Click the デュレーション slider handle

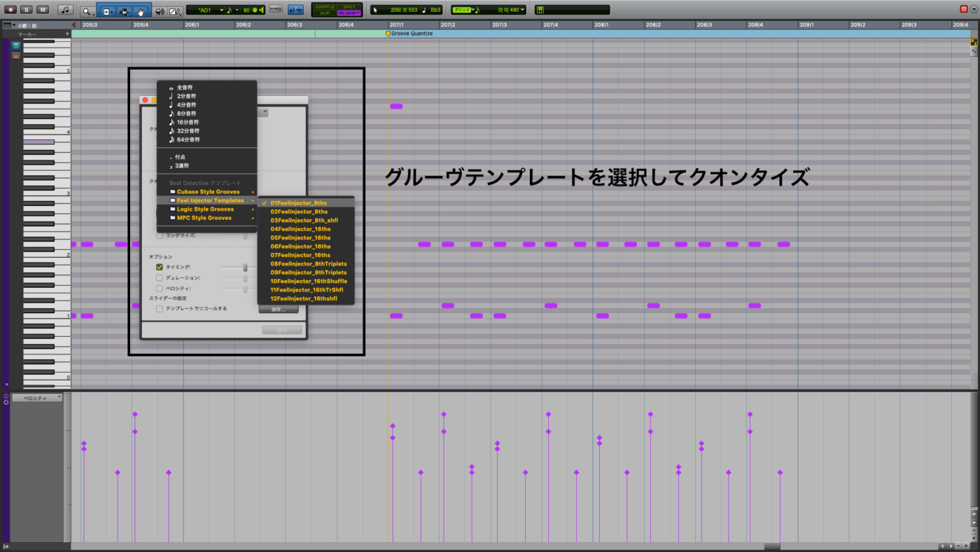click(245, 278)
